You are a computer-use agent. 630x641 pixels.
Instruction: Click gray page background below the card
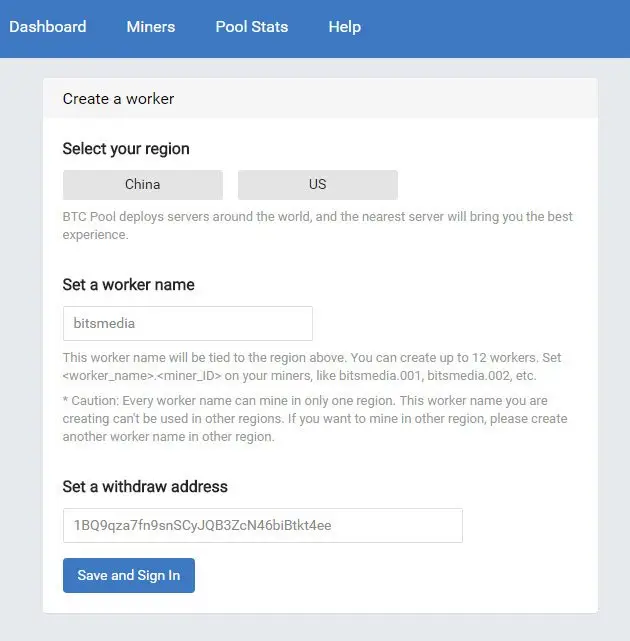tap(315, 628)
